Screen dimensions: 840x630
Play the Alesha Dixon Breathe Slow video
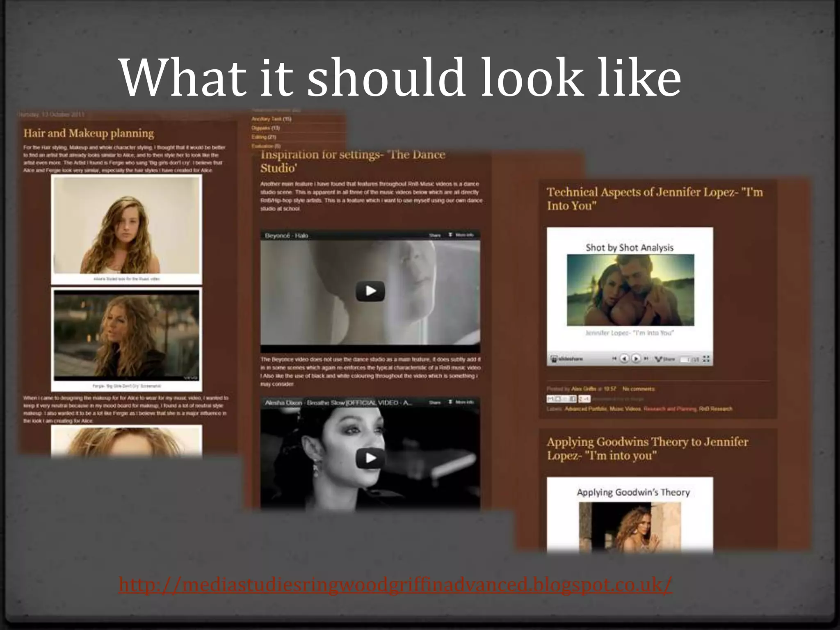tap(370, 457)
